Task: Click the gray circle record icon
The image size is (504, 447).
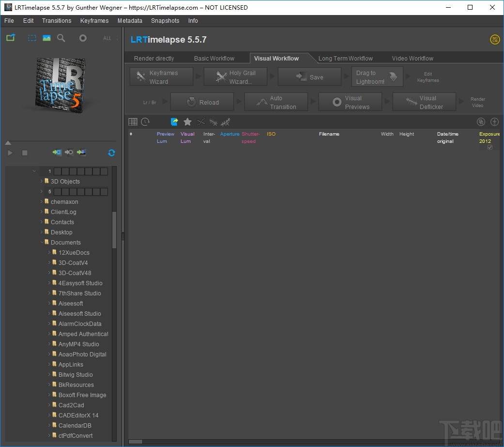Action: 83,38
